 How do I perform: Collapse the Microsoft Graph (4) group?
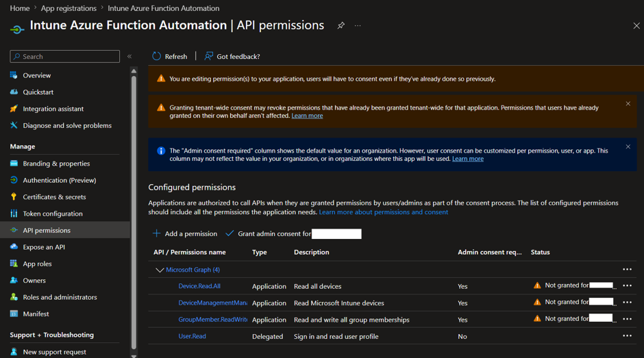[160, 270]
